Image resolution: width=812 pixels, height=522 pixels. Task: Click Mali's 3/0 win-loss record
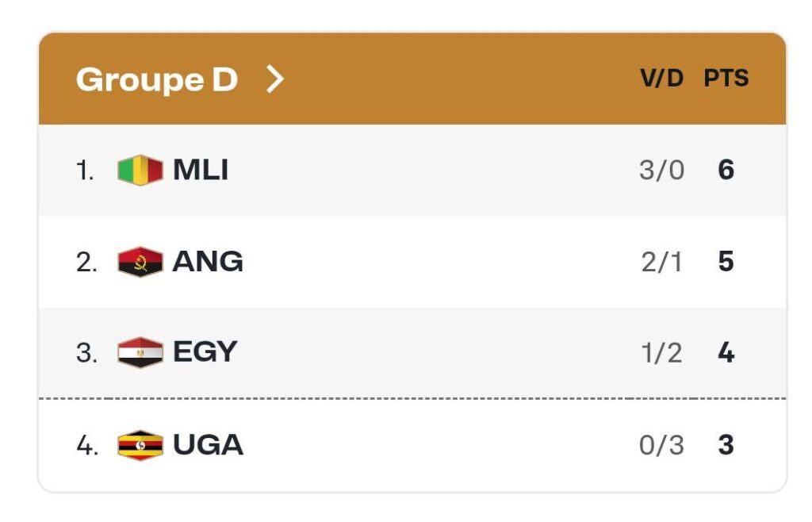pos(661,171)
